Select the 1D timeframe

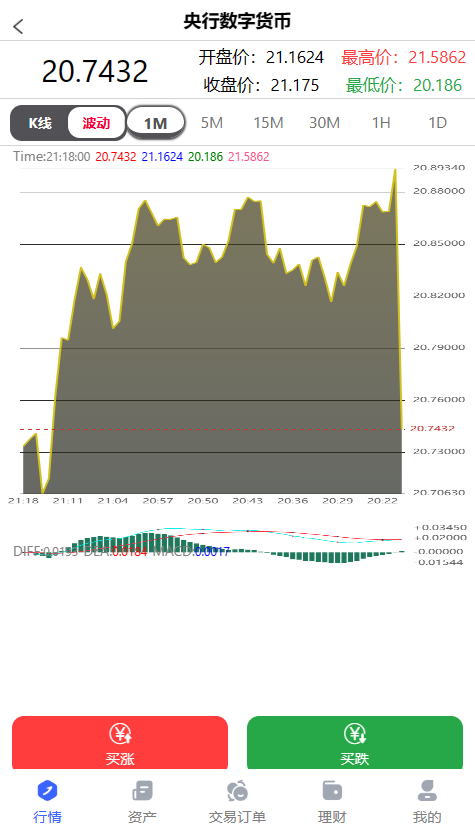pos(437,123)
